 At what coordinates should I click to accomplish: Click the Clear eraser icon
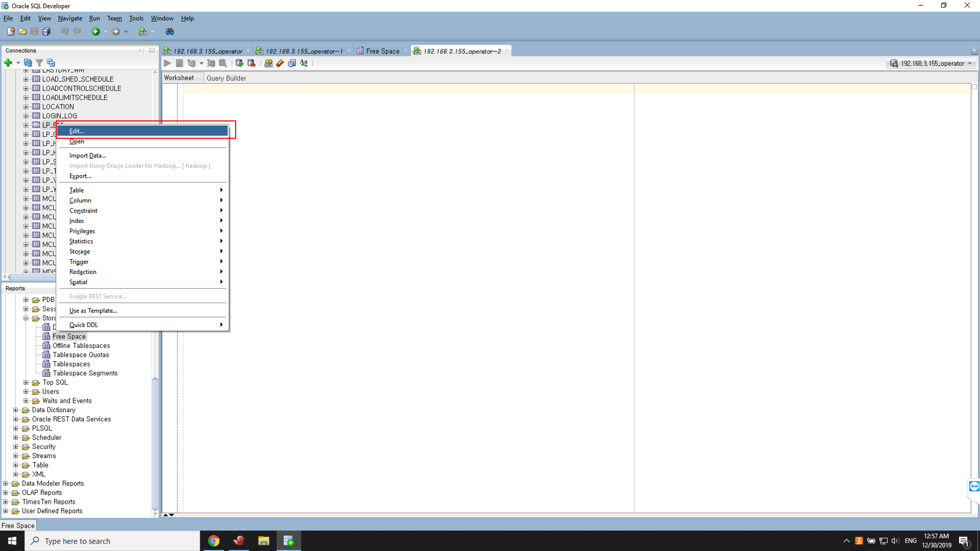coord(280,63)
